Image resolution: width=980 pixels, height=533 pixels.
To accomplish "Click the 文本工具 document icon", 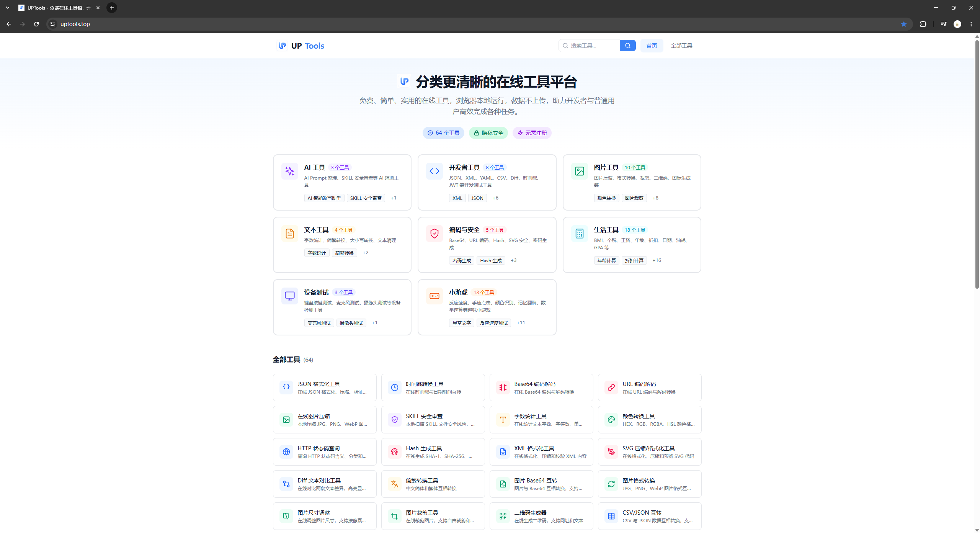I will pos(289,234).
